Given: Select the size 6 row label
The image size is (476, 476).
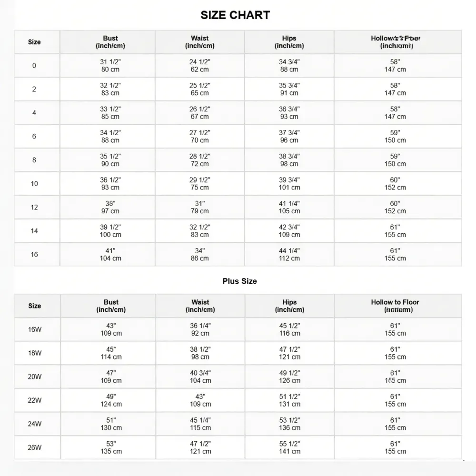Looking at the screenshot, I should click(34, 137).
